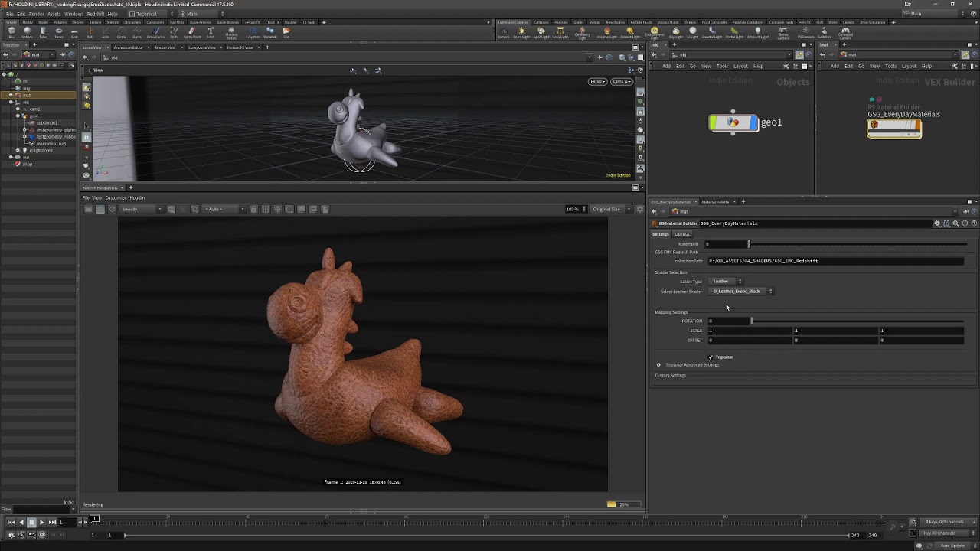Add a Distant Light from the shelf
The image size is (980, 551).
click(629, 33)
